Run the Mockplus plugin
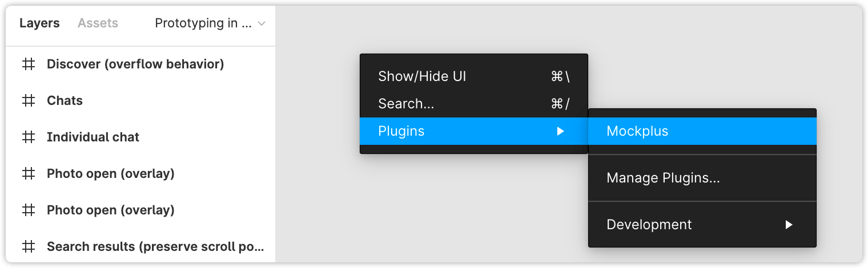Image resolution: width=868 pixels, height=268 pixels. coord(637,131)
